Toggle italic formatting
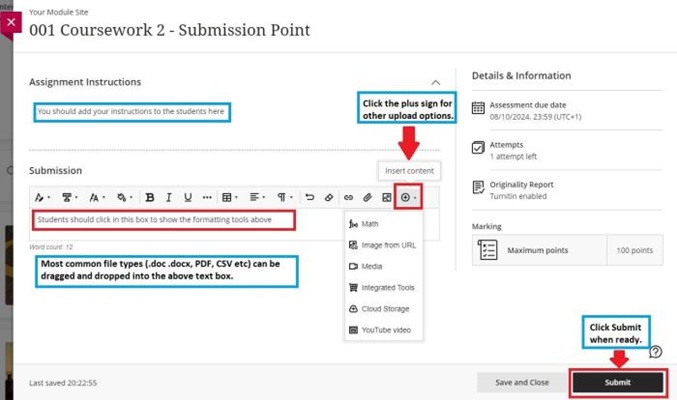Image resolution: width=677 pixels, height=400 pixels. pyautogui.click(x=169, y=197)
